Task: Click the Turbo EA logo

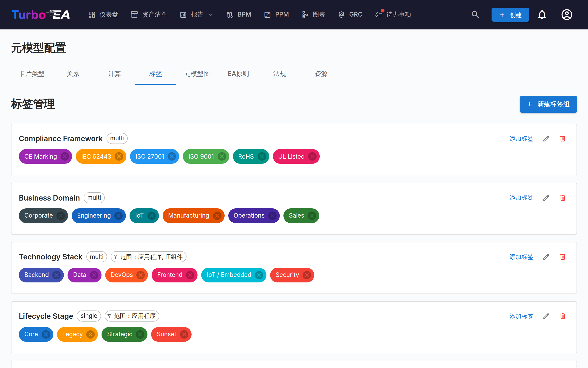Action: [x=41, y=14]
